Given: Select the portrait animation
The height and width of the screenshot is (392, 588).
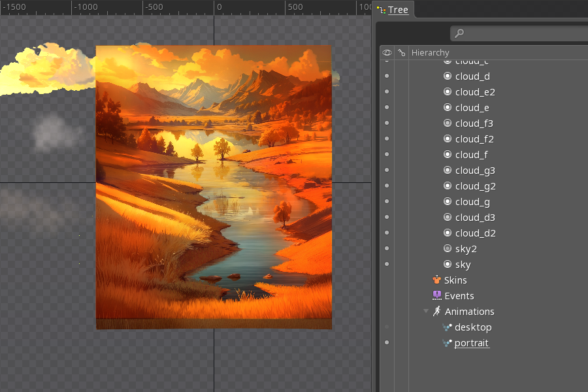Looking at the screenshot, I should (x=471, y=343).
